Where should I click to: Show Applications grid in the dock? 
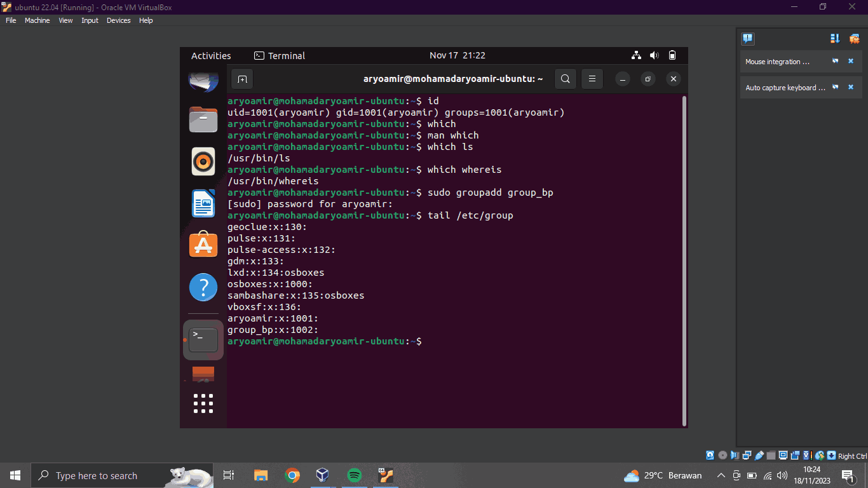[203, 403]
